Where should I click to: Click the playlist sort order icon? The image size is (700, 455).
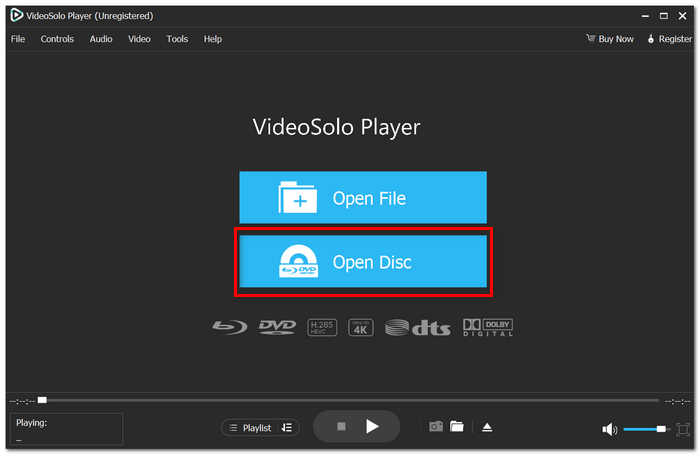(287, 428)
